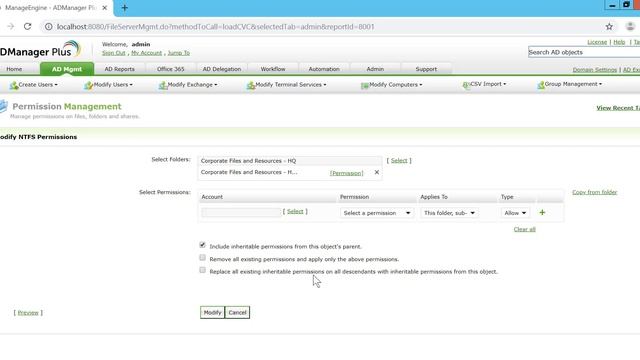Click in Search AD objects field
The height and width of the screenshot is (360, 640).
pos(584,52)
